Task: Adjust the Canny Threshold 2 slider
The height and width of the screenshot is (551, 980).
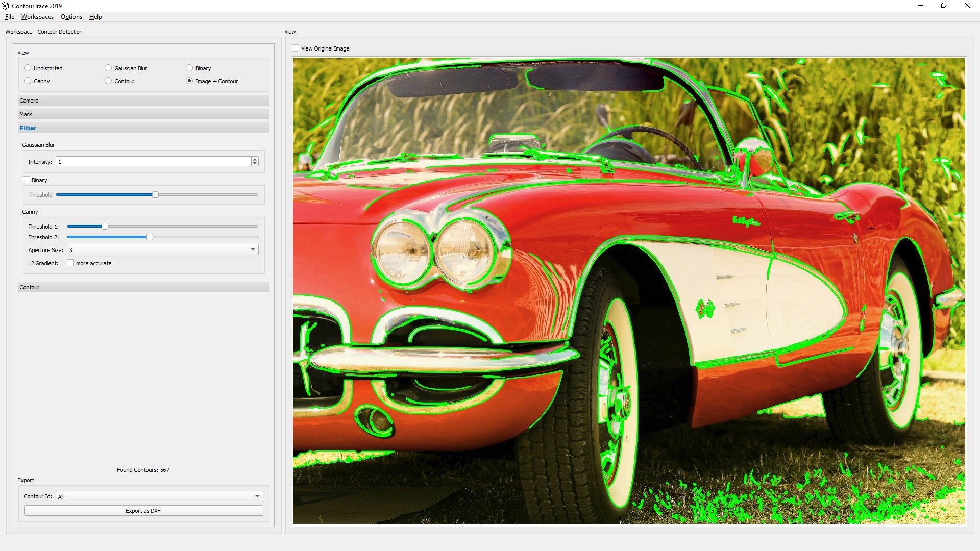Action: tap(150, 237)
